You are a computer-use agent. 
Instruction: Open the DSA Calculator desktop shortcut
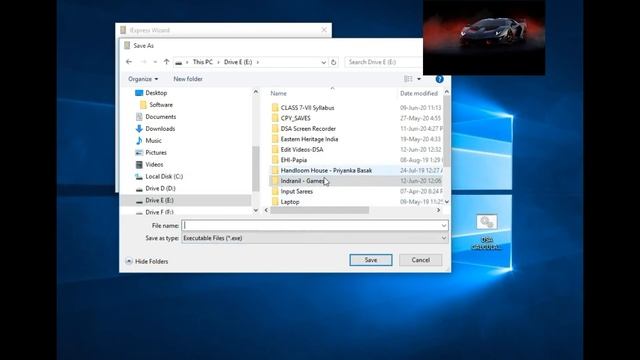click(486, 232)
